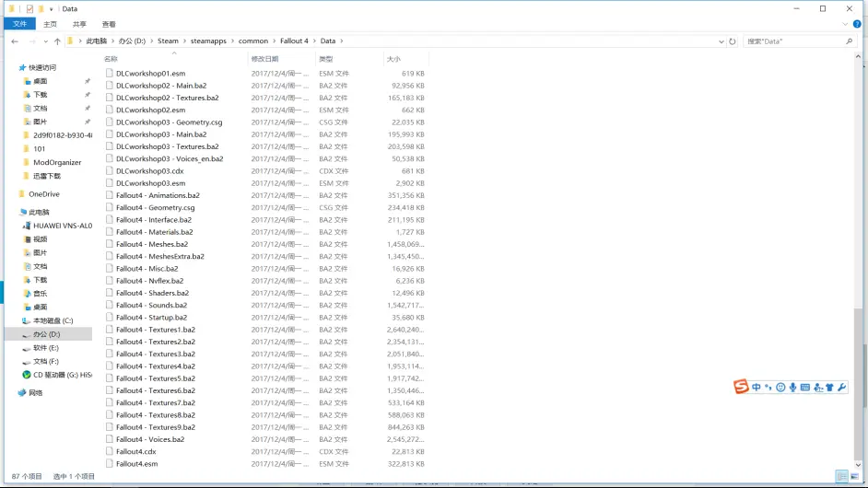Open the 文件 menu tab
This screenshot has height=488, width=868.
[x=20, y=24]
